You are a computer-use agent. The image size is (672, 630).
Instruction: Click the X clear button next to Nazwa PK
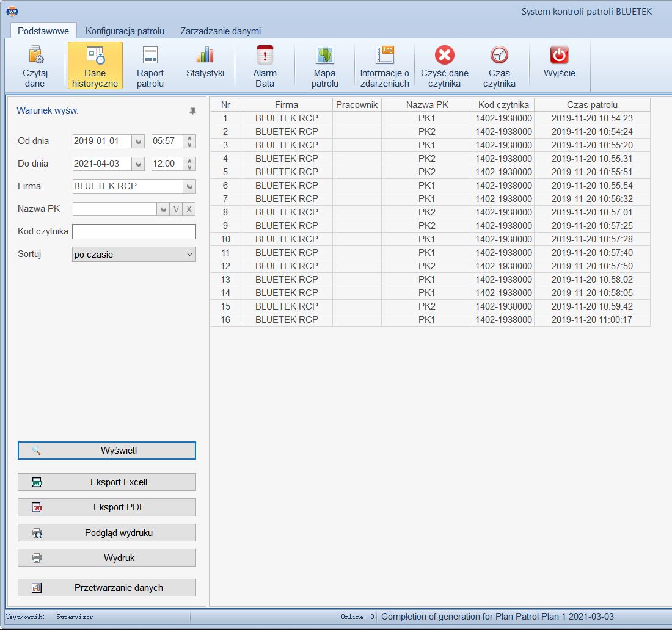pos(189,209)
